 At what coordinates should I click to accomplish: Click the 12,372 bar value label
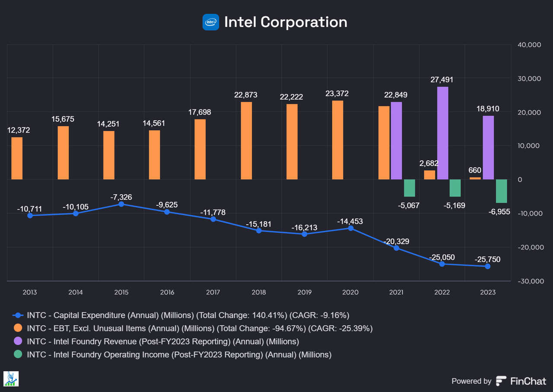point(18,130)
